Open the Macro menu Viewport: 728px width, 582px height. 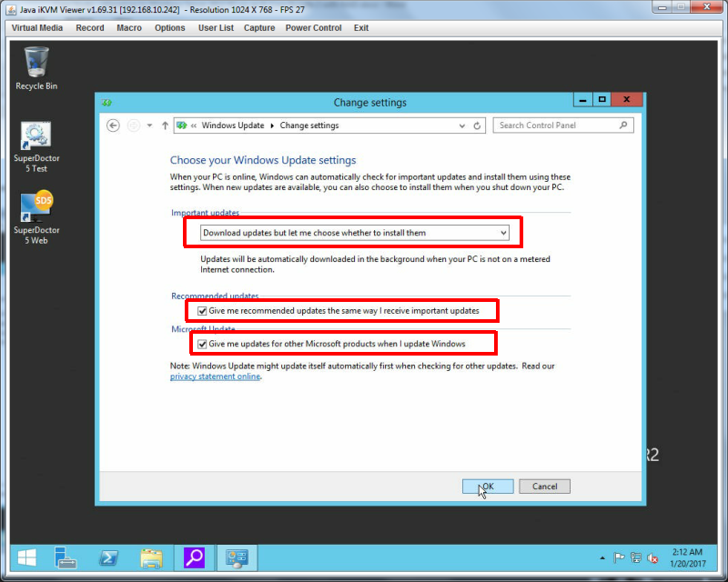[x=129, y=28]
